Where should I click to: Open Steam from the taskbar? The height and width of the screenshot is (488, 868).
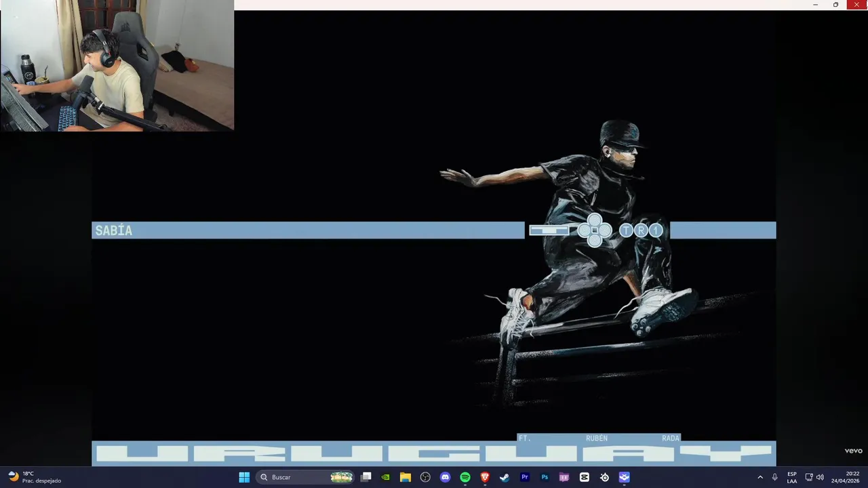[x=505, y=477]
